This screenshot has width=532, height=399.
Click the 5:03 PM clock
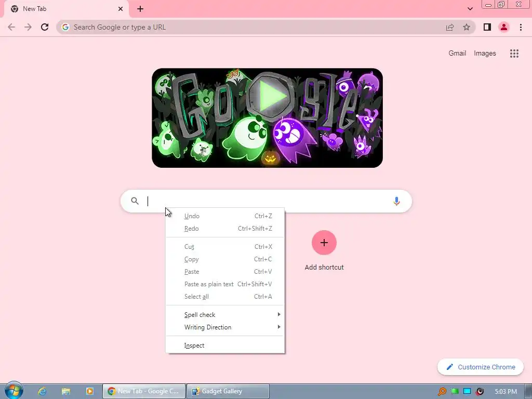coord(506,392)
